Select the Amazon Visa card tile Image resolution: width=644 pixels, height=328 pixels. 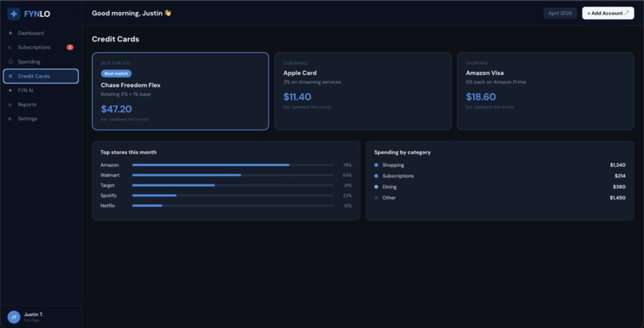[x=546, y=91]
